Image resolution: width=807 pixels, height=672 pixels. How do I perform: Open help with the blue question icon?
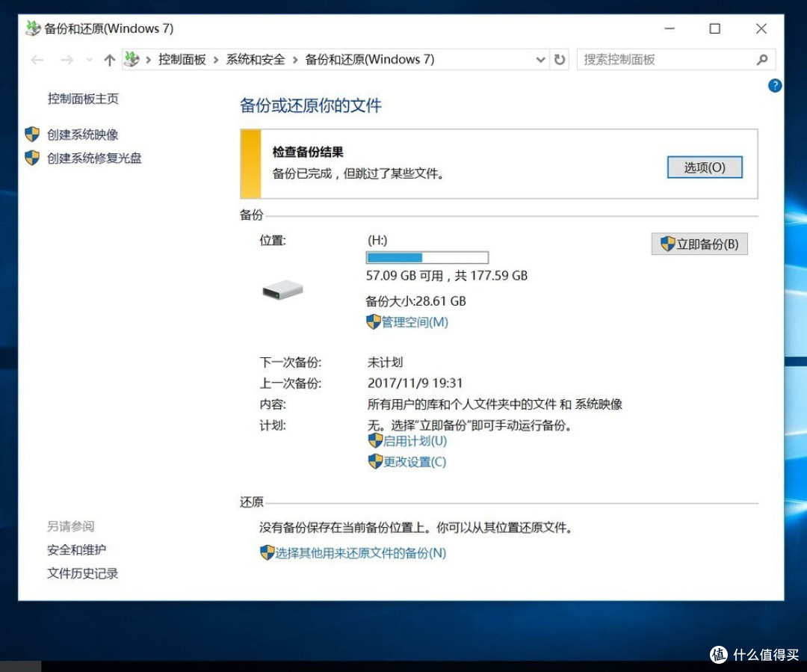(x=775, y=85)
